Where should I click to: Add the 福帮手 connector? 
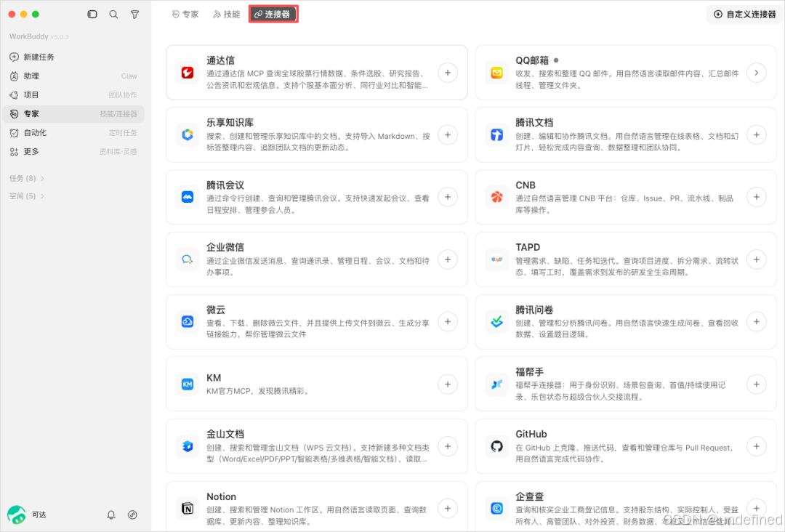757,384
